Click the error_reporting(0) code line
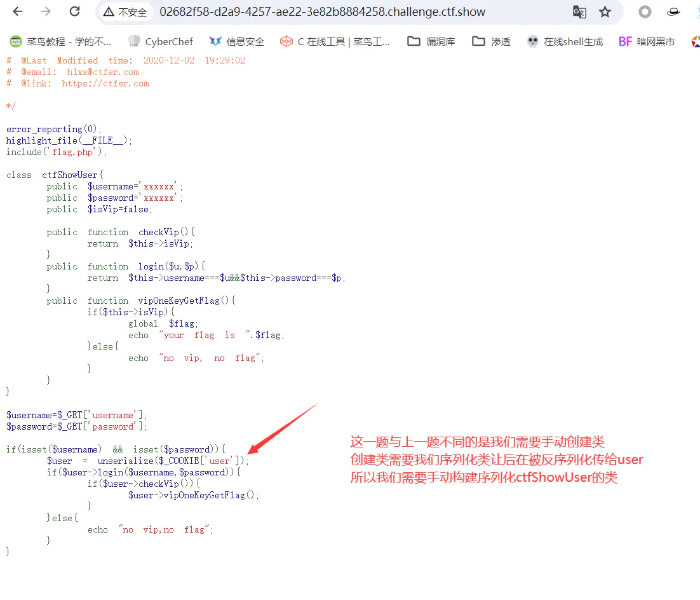The width and height of the screenshot is (700, 600). [53, 129]
